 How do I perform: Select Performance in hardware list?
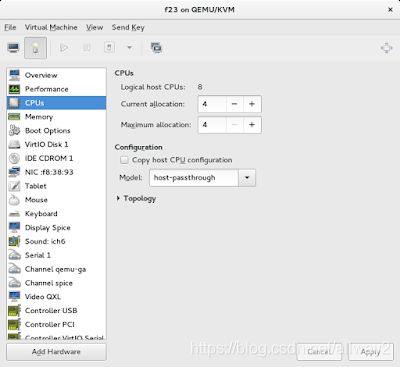pyautogui.click(x=56, y=89)
